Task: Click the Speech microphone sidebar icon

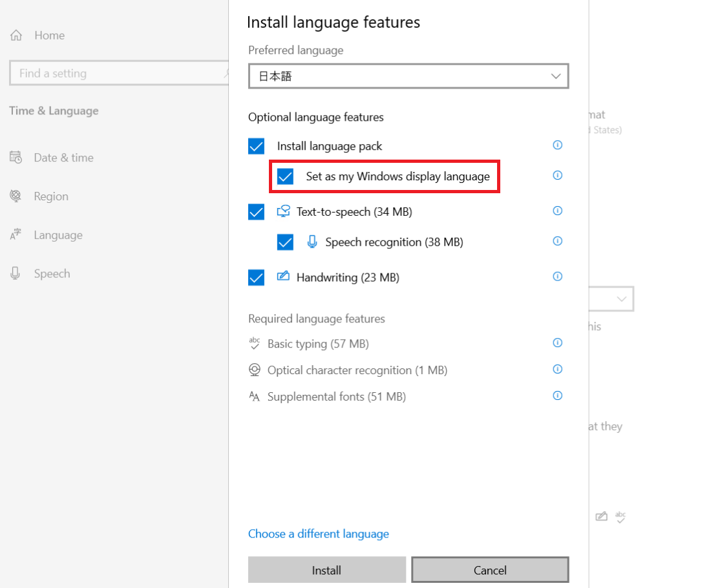Action: point(16,273)
